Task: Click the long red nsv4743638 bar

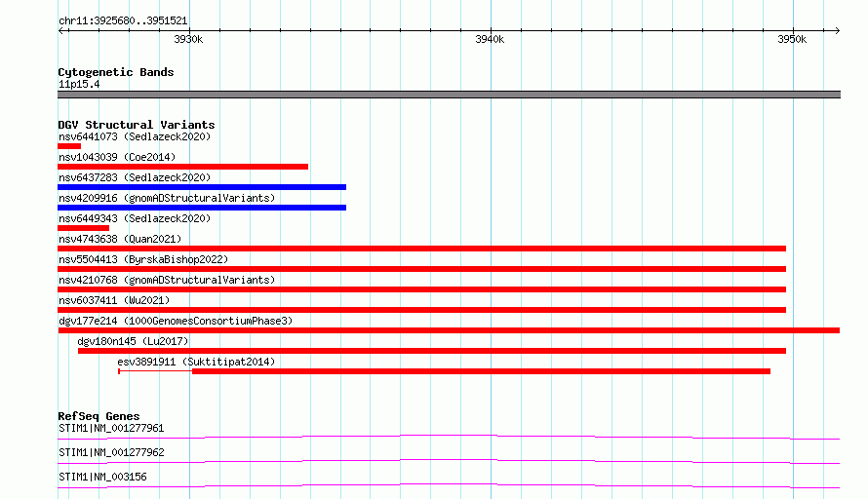Action: (422, 249)
